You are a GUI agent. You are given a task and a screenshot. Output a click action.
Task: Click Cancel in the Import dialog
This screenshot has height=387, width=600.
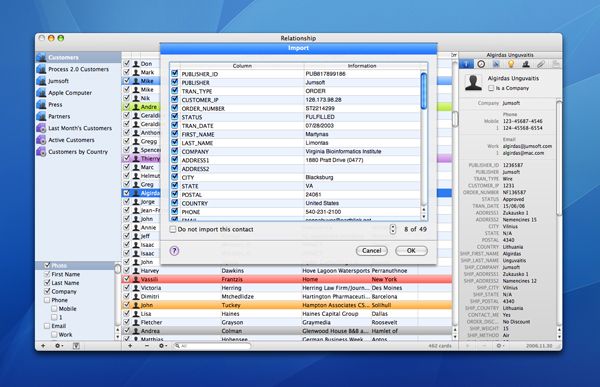[372, 251]
